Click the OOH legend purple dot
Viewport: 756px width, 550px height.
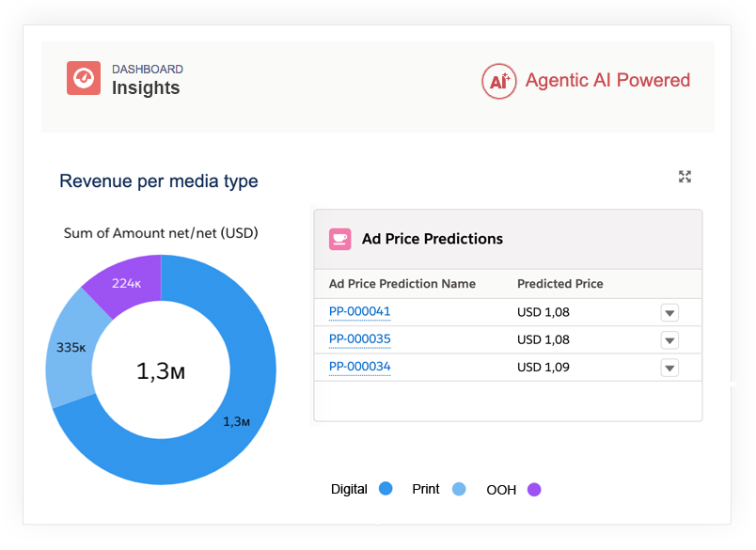[534, 489]
